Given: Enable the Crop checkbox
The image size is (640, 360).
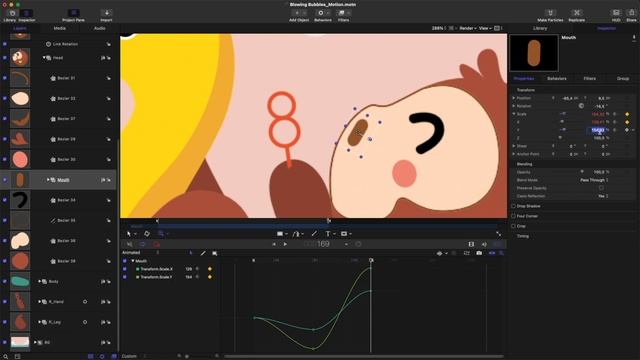Looking at the screenshot, I should (x=513, y=226).
